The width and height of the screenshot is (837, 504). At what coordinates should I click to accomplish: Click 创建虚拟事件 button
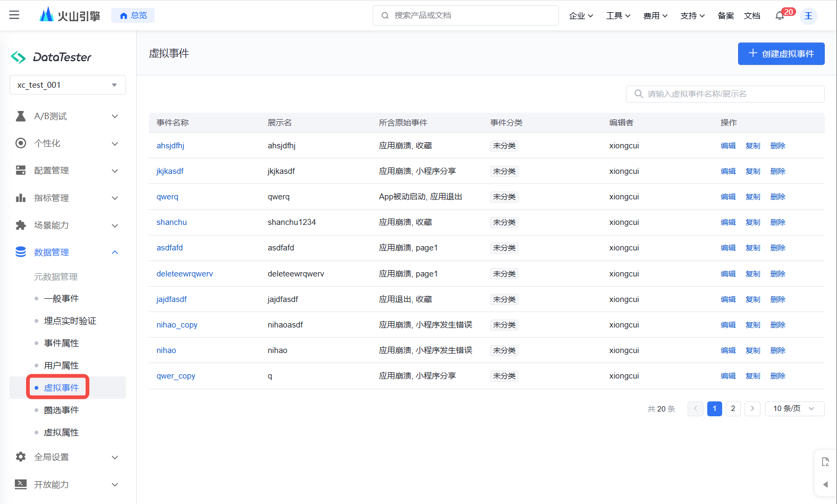click(x=781, y=54)
